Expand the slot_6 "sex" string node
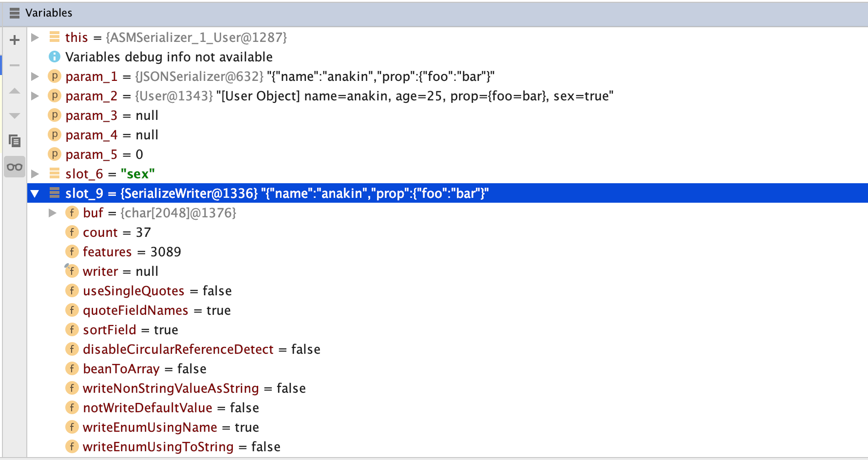 click(x=35, y=174)
